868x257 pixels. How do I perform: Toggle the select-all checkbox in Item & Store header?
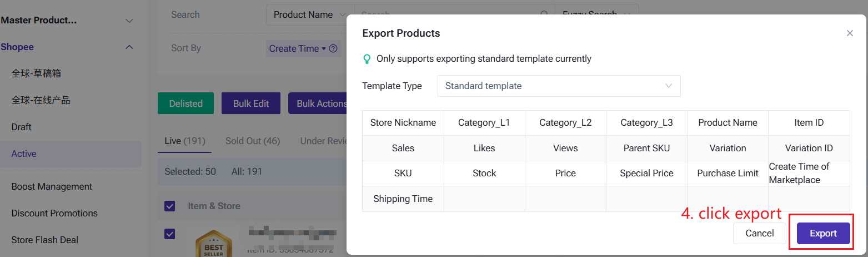tap(170, 206)
